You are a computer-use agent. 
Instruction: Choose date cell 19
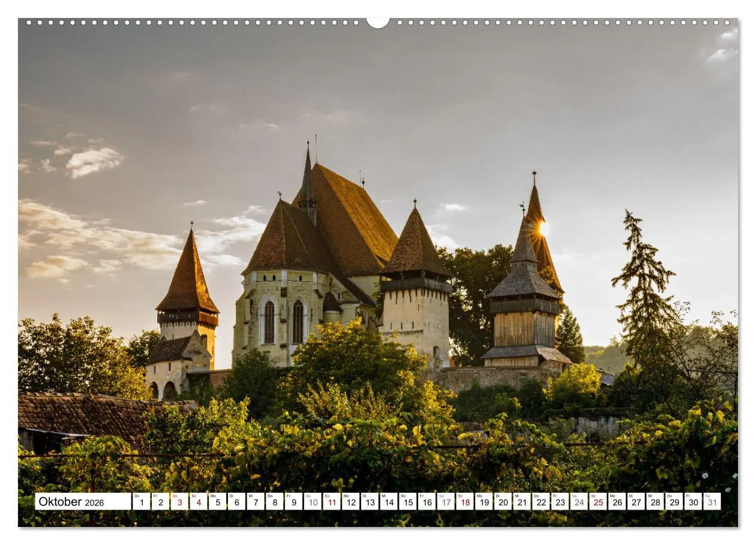pos(484,502)
